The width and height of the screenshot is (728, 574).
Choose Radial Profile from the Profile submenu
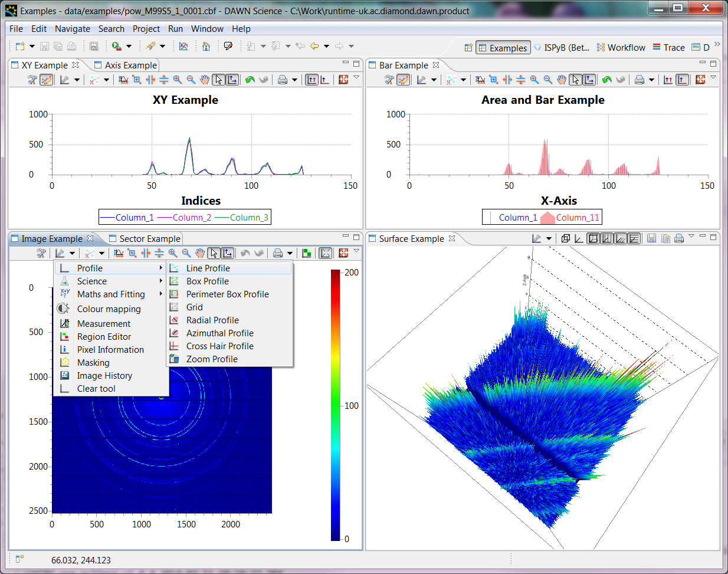point(212,320)
